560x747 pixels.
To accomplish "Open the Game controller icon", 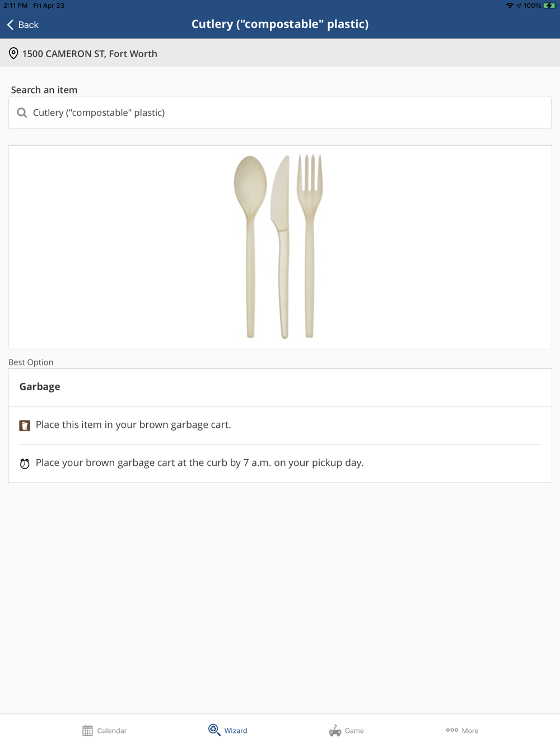I will coord(335,730).
